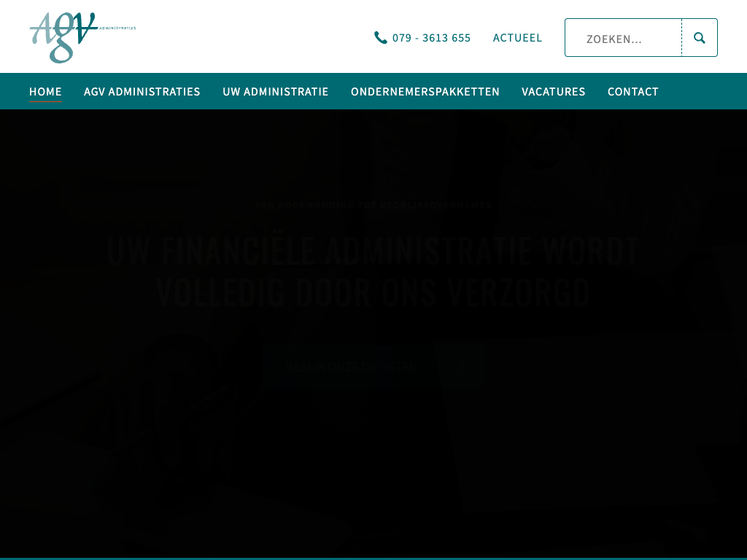Click the small subtitle above the hero headline

pyautogui.click(x=373, y=206)
